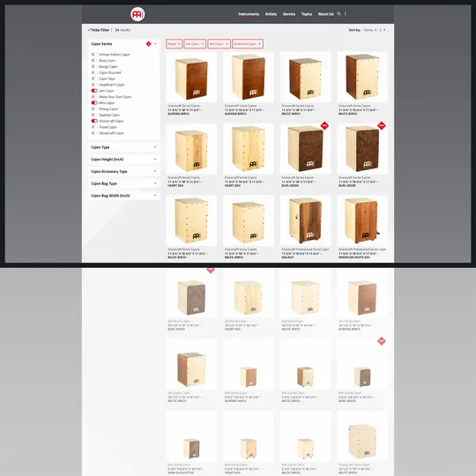Screen dimensions: 476x476
Task: Collapse the Cajon Series filter section
Action: coord(155,44)
